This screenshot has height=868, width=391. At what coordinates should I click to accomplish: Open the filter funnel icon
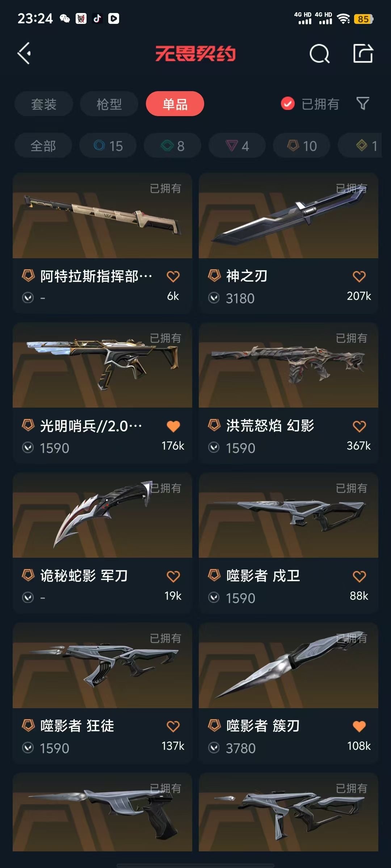(363, 104)
